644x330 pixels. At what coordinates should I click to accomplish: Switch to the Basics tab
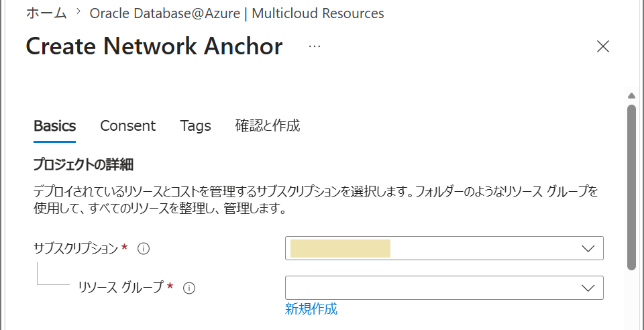click(54, 125)
